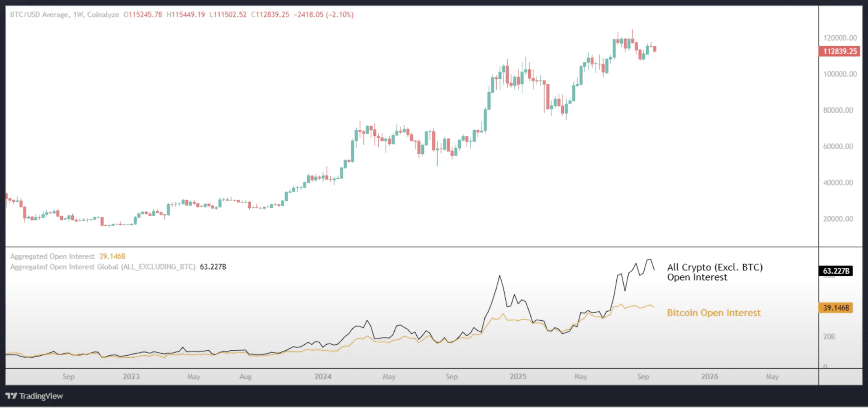This screenshot has width=868, height=408.
Task: Click the black 63.227B axis value tag
Action: (835, 271)
